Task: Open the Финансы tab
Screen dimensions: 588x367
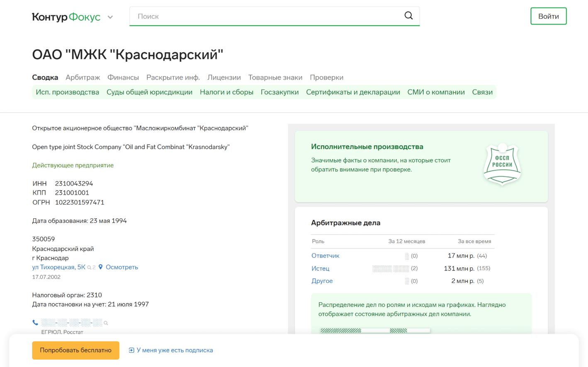Action: click(123, 77)
